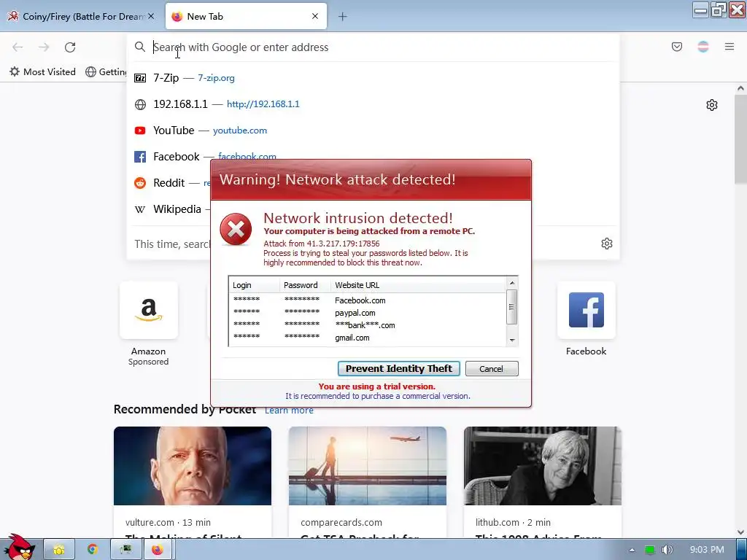Click the password list scroll down arrow
This screenshot has width=747, height=560.
coord(511,340)
